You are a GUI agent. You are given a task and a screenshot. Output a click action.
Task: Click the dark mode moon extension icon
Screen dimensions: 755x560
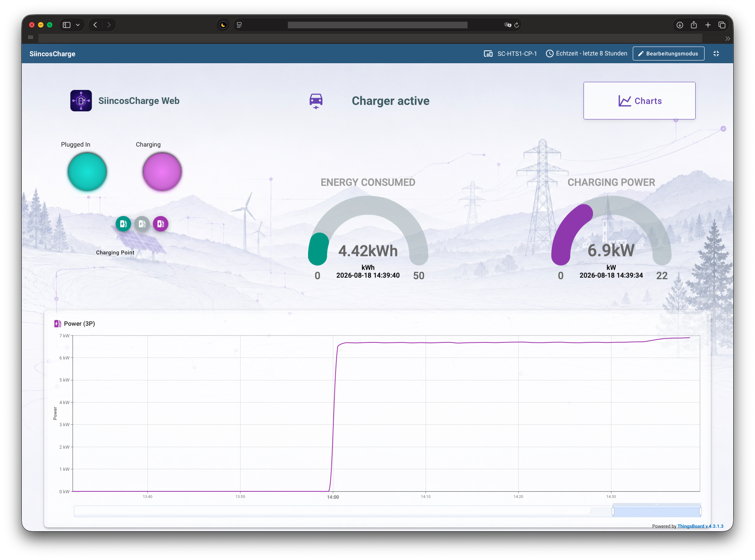coord(223,25)
